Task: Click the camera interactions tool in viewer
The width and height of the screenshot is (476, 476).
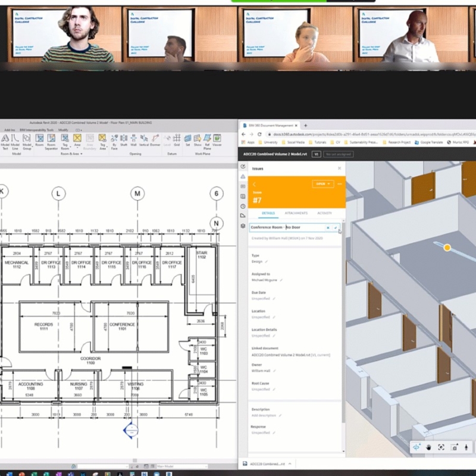Action: coord(455,447)
